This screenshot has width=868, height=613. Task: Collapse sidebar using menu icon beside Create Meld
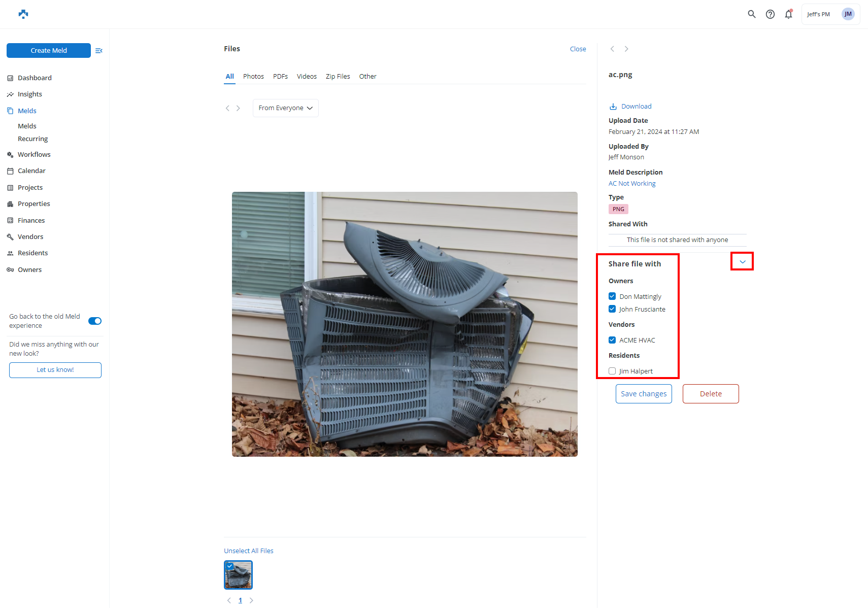pos(99,51)
